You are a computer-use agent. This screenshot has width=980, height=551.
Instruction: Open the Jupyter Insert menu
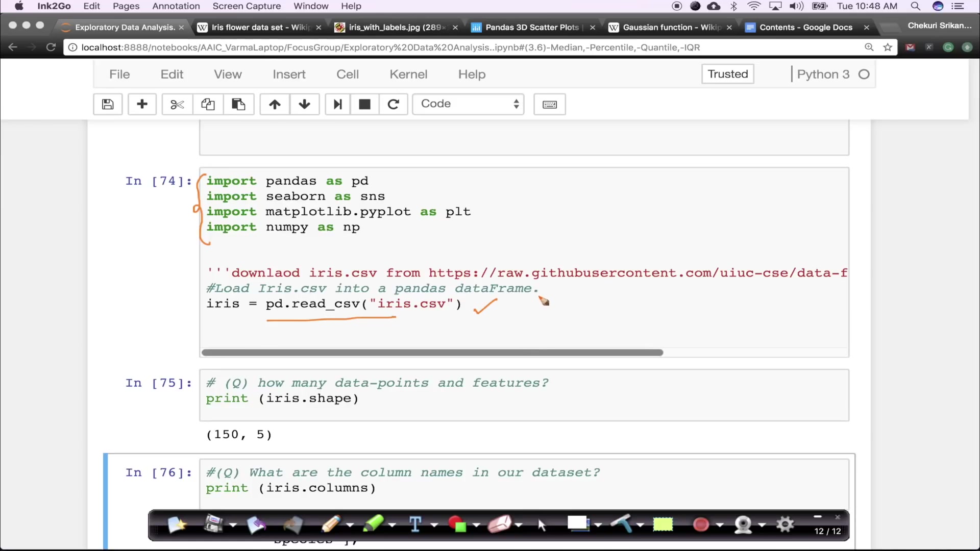(289, 74)
